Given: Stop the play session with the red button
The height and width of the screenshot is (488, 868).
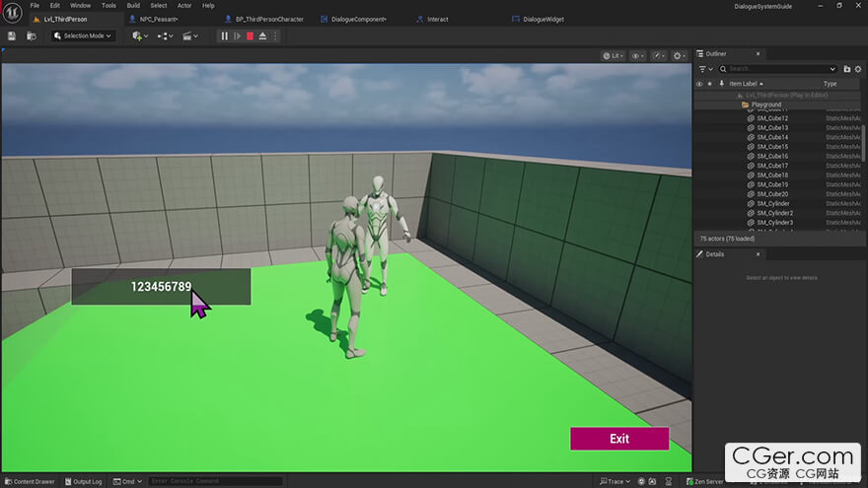Looking at the screenshot, I should click(x=250, y=36).
